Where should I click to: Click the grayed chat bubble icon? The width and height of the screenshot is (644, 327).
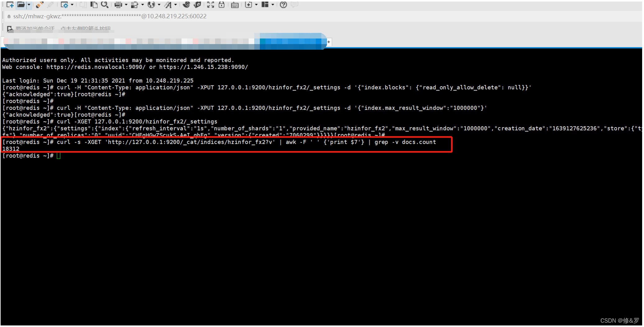[294, 5]
